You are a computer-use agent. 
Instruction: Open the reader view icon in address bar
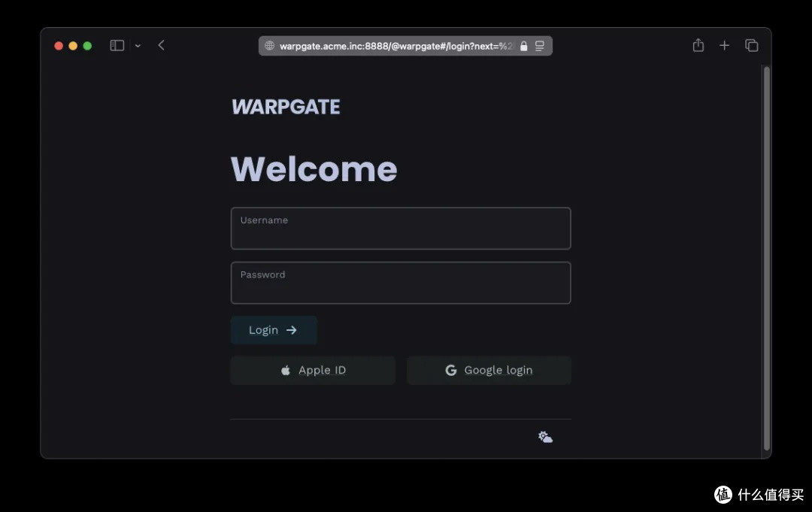(540, 46)
